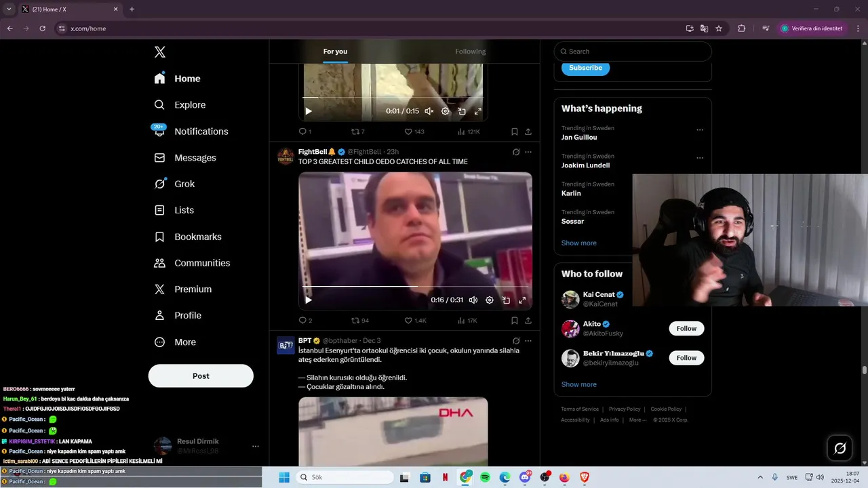The width and height of the screenshot is (868, 488).
Task: Open more options for Jan Guillou trend
Action: [700, 129]
